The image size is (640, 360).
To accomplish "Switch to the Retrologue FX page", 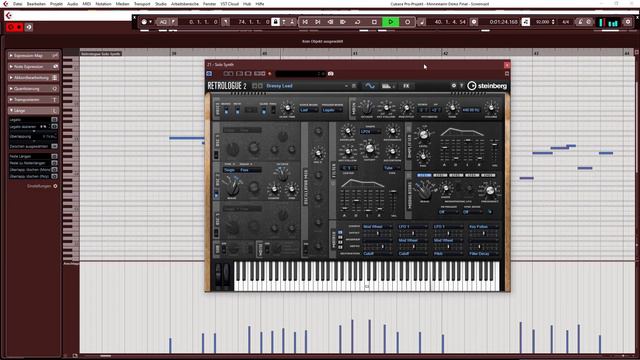I will (406, 86).
